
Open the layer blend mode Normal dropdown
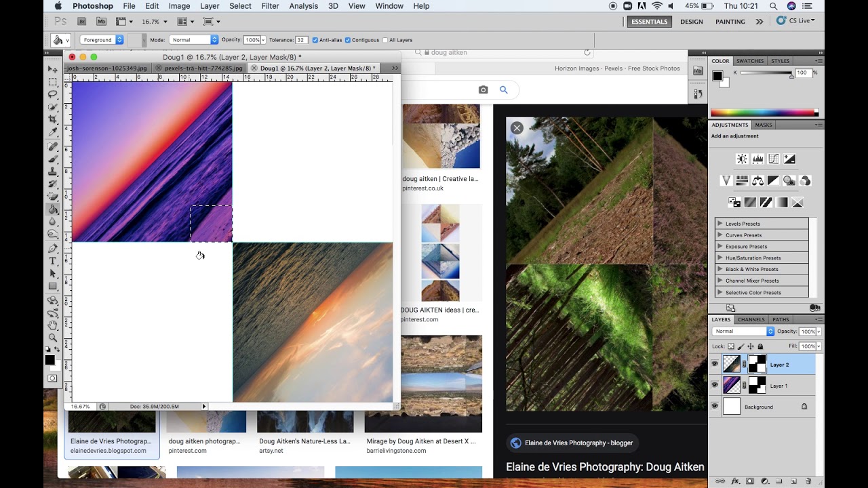pos(743,331)
